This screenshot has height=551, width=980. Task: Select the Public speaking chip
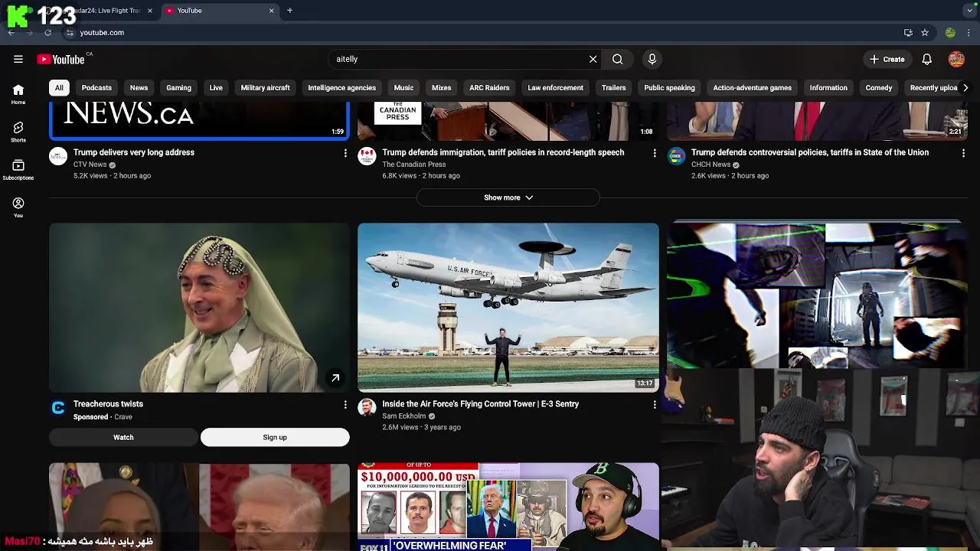pos(669,88)
